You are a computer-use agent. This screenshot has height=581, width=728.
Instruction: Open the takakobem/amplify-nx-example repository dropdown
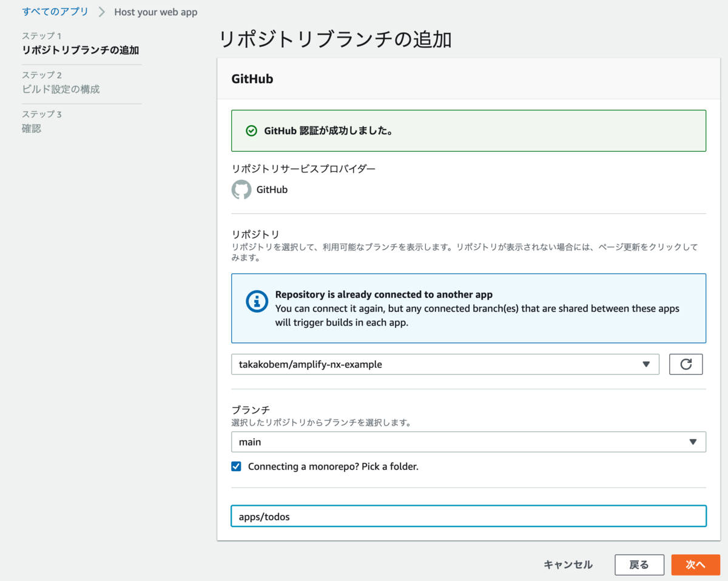click(445, 364)
